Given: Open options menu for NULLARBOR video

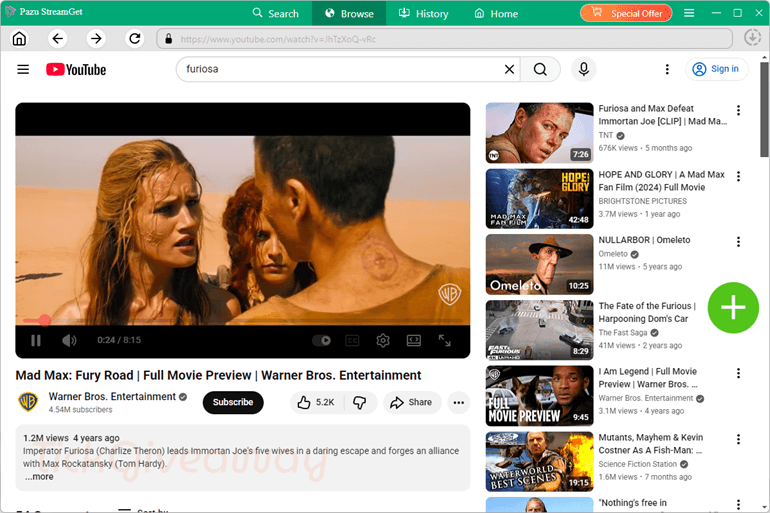Looking at the screenshot, I should pyautogui.click(x=738, y=242).
